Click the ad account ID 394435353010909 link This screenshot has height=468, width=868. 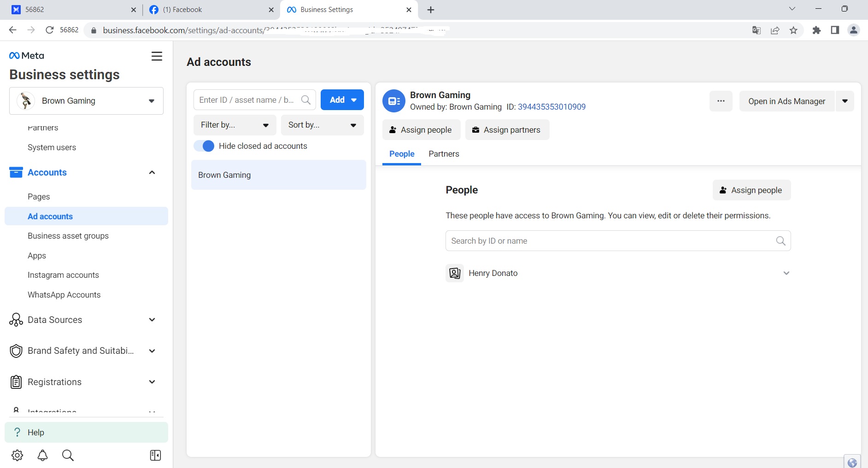(x=551, y=107)
